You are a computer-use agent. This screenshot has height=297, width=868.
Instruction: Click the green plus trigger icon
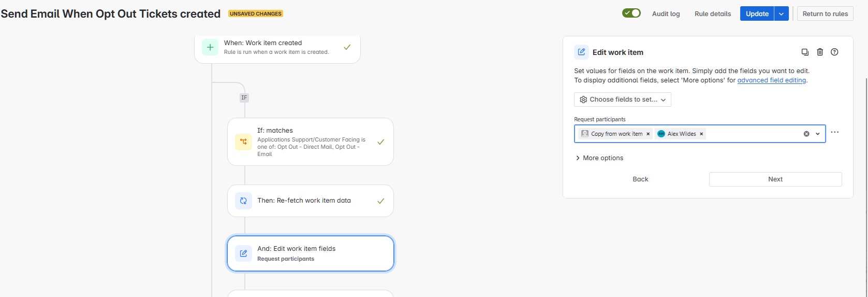[x=210, y=47]
